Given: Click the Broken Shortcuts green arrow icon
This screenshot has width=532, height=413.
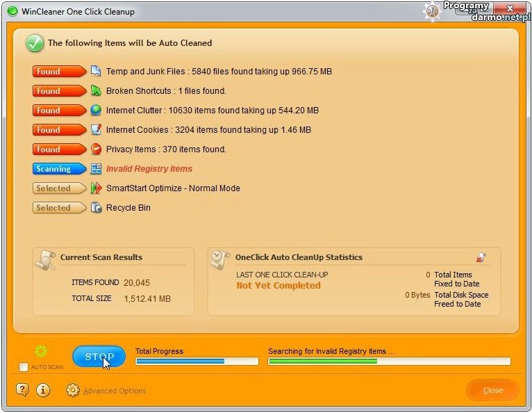Looking at the screenshot, I should tap(96, 90).
